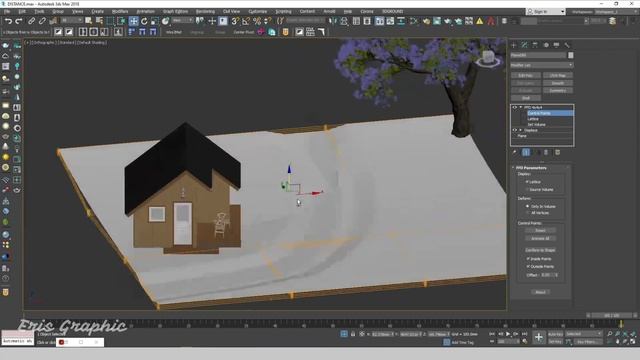The width and height of the screenshot is (640, 360).
Task: Toggle the Percent Snap icon
Action: pos(257,21)
